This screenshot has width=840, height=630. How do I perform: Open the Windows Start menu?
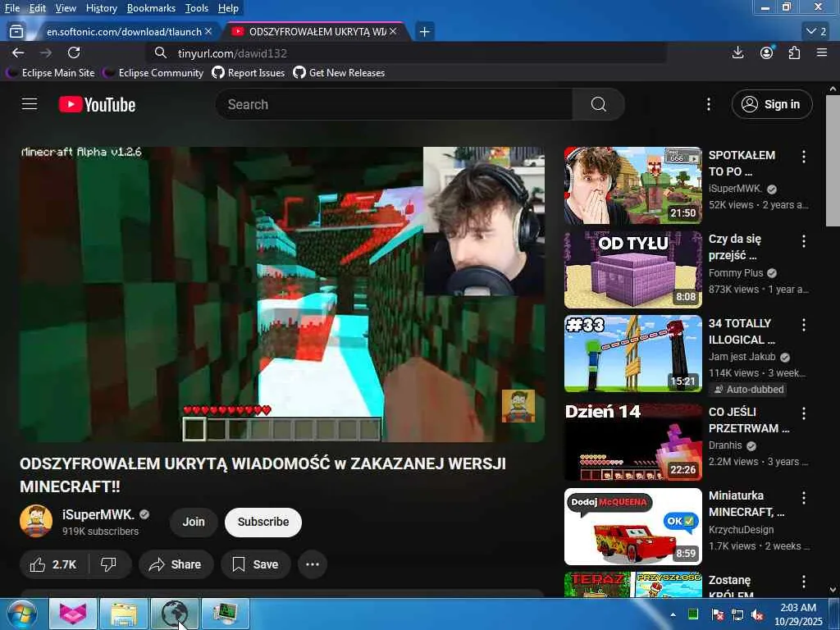[x=21, y=614]
